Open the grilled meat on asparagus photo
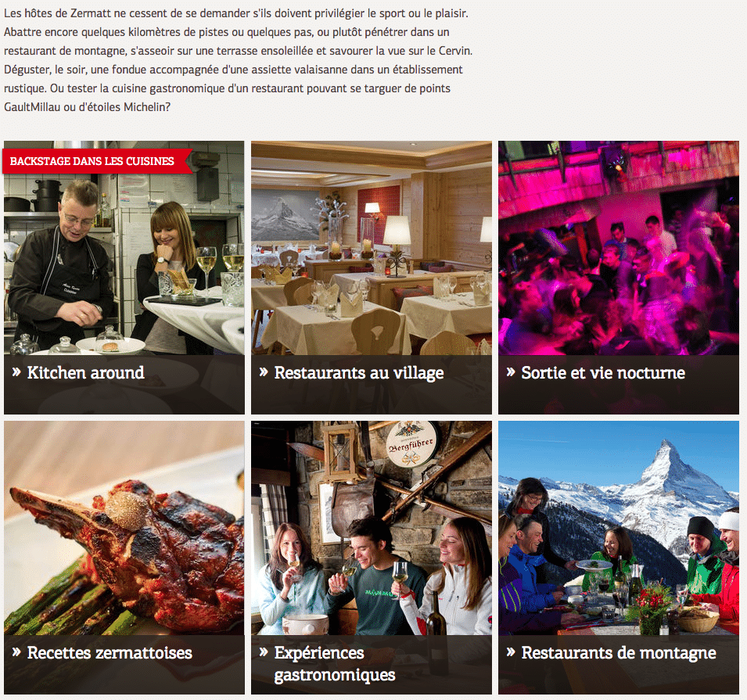The height and width of the screenshot is (700, 747). (x=124, y=528)
